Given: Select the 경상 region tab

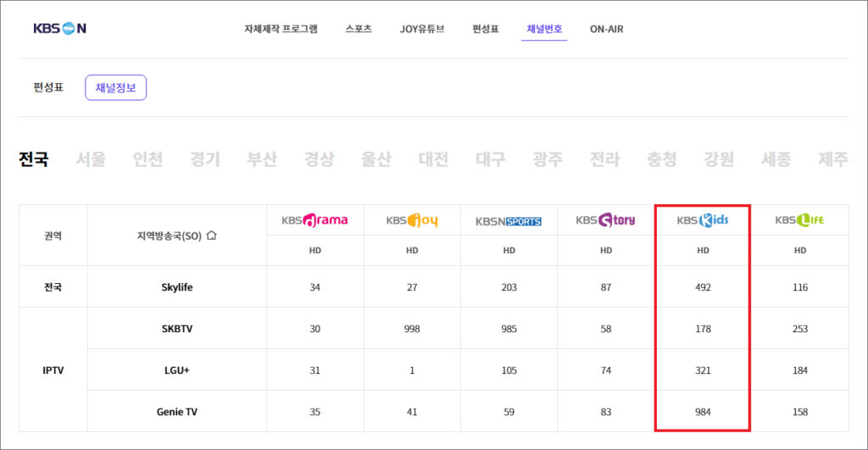Looking at the screenshot, I should coord(320,159).
